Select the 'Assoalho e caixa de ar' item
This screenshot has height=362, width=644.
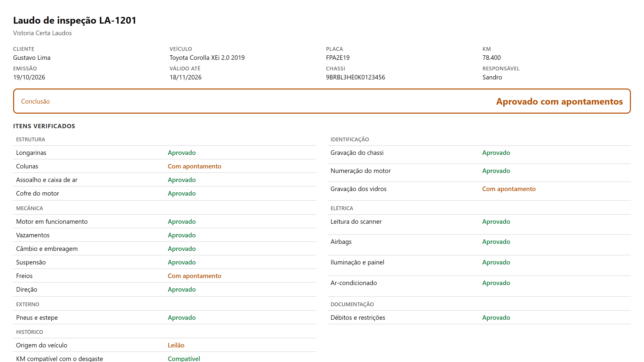tap(47, 180)
